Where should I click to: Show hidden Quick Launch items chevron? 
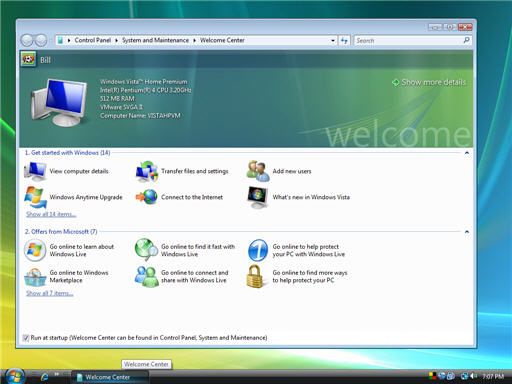pos(57,374)
